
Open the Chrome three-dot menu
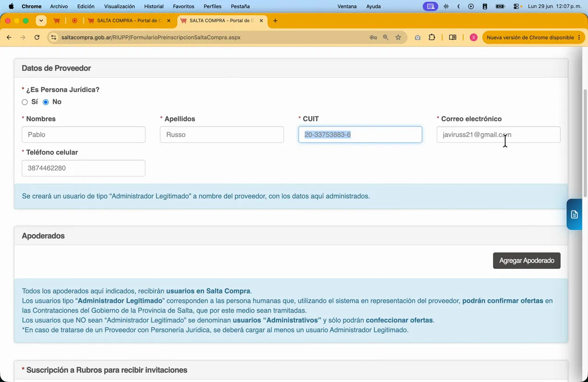pos(579,37)
